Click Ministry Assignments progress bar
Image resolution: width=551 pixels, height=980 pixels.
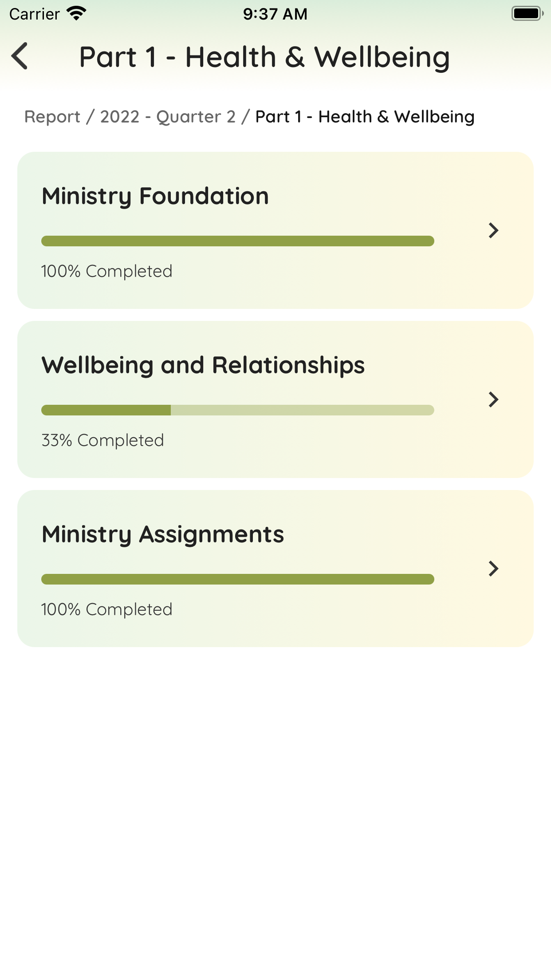tap(238, 579)
